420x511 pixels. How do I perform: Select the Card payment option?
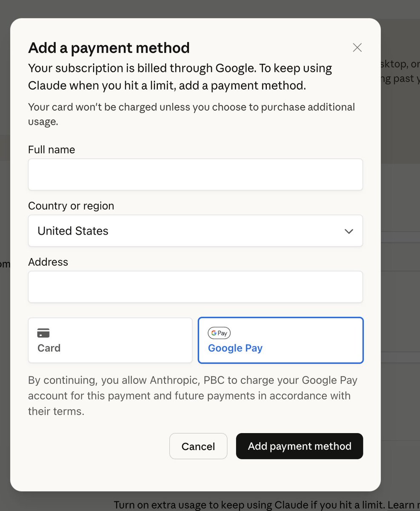coord(110,340)
